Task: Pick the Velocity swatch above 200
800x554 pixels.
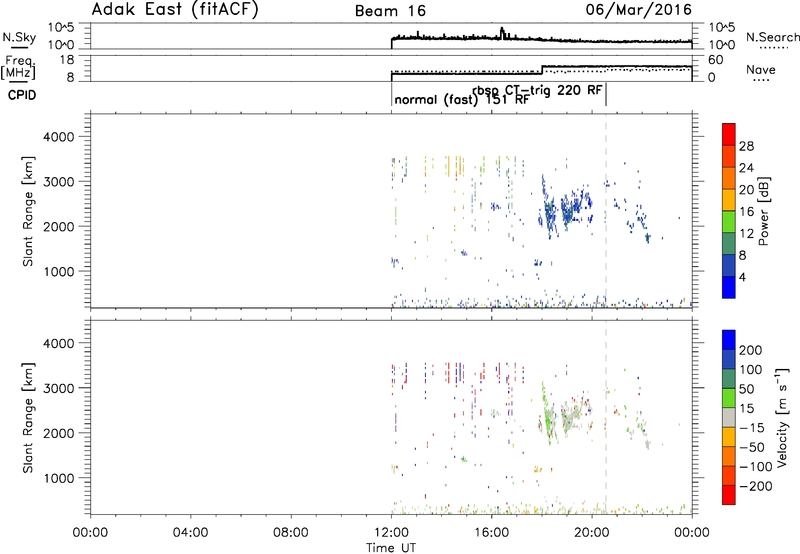Action: [729, 340]
